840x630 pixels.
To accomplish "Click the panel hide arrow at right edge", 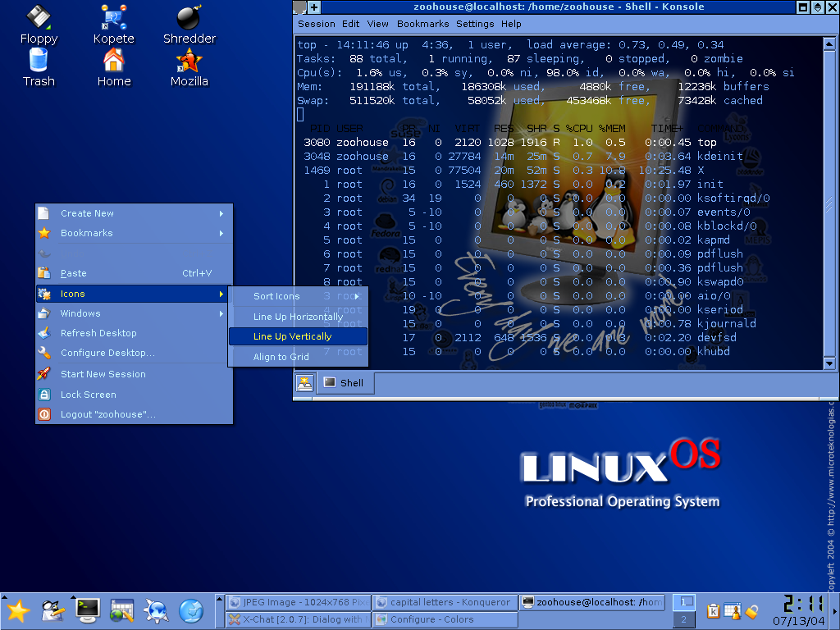I will 836,611.
